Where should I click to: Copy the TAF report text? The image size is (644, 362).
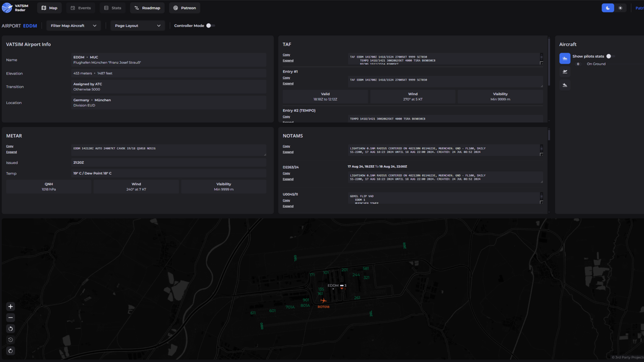click(x=286, y=54)
